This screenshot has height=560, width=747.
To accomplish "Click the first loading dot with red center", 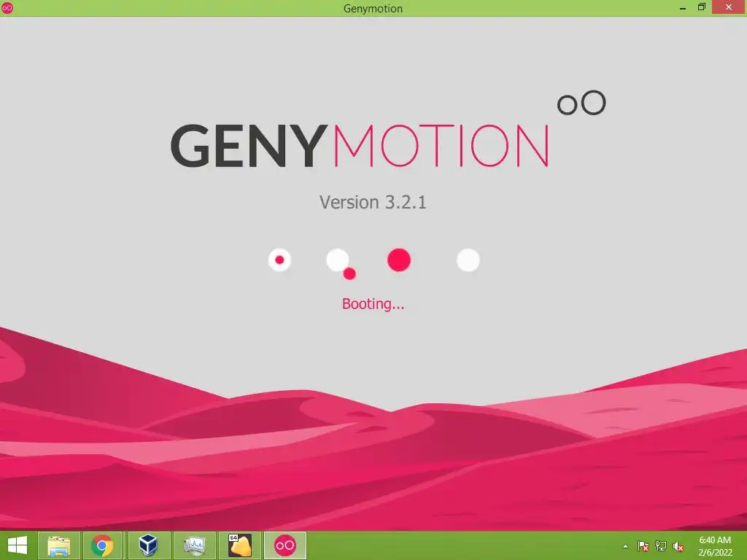I will [279, 260].
